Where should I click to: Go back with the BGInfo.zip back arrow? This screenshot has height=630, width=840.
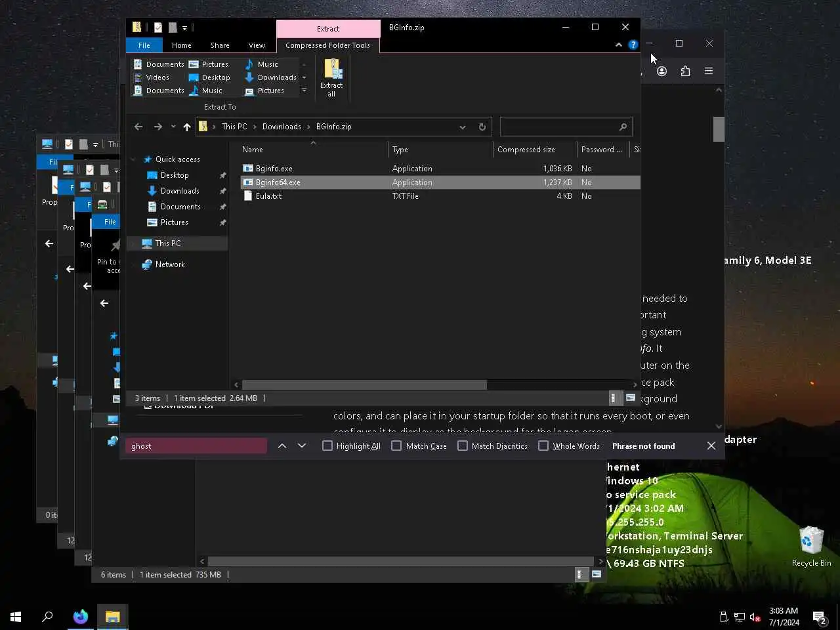coord(138,127)
